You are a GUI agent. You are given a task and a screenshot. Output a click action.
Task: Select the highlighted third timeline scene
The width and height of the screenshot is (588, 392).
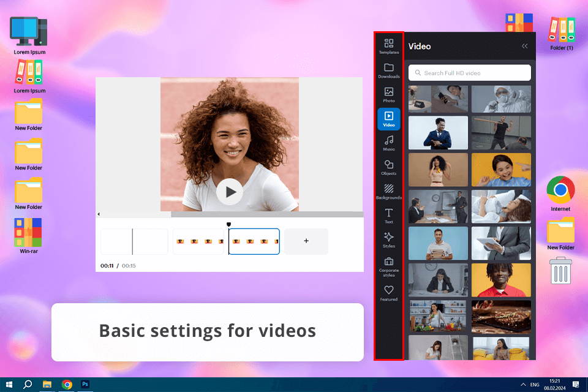pyautogui.click(x=254, y=241)
